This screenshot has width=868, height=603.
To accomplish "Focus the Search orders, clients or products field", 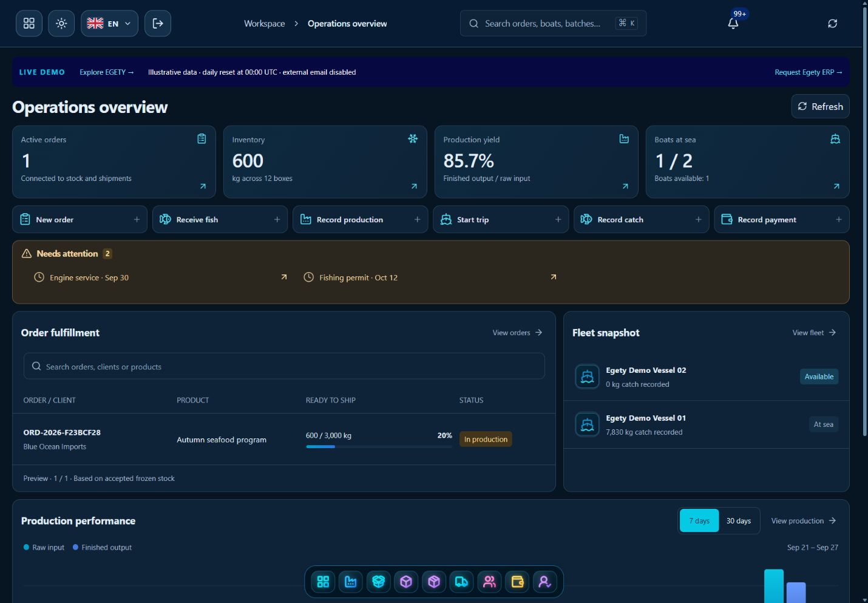I will 284,366.
